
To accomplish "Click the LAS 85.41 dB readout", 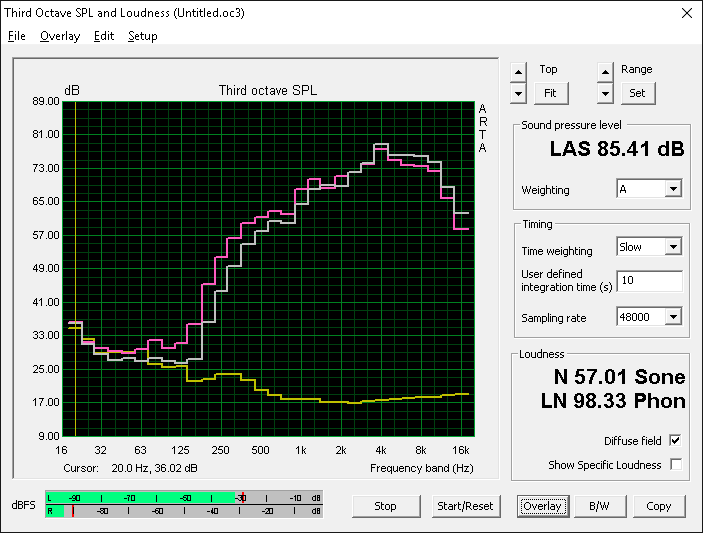I will [617, 149].
